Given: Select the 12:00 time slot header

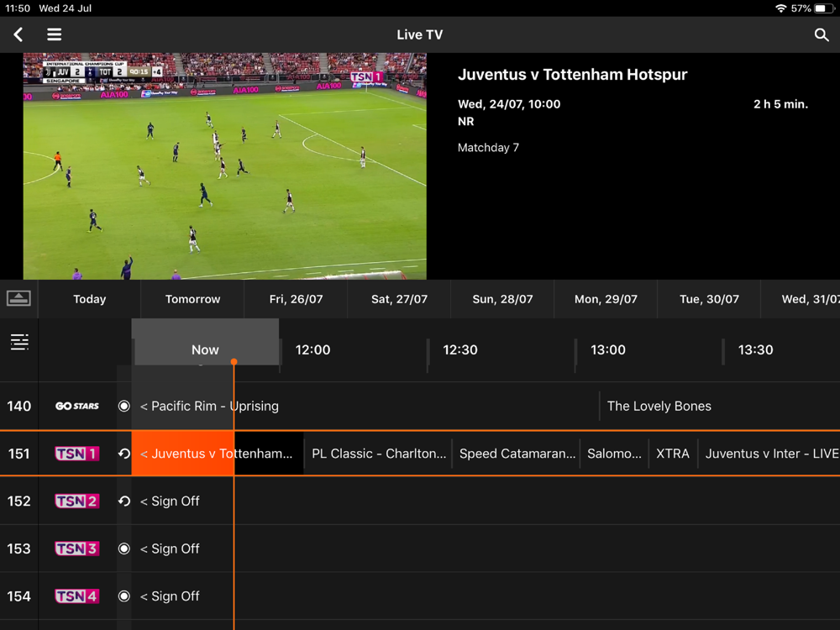Looking at the screenshot, I should pos(312,349).
